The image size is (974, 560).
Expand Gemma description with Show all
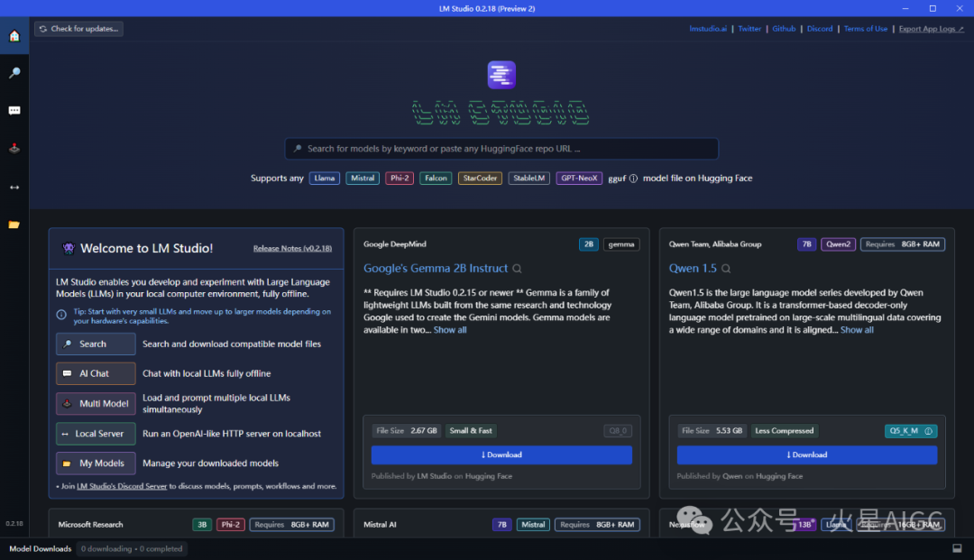pyautogui.click(x=450, y=330)
